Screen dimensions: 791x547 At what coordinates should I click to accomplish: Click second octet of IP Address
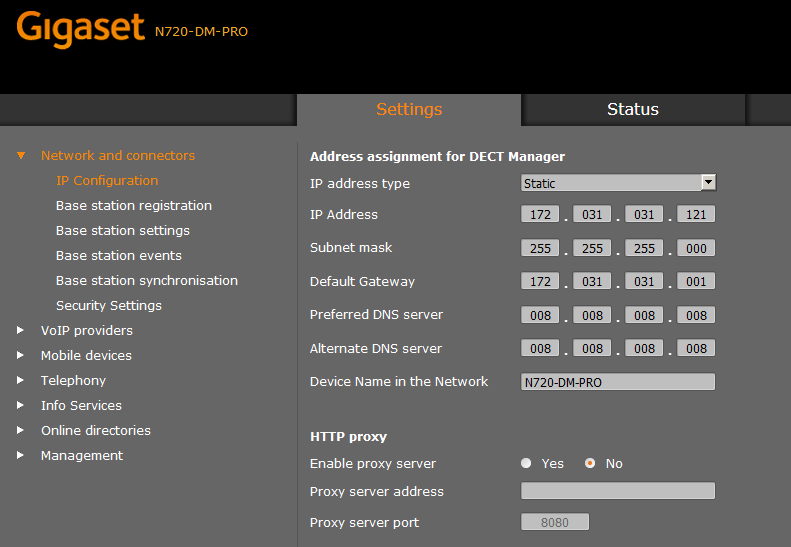[x=592, y=214]
